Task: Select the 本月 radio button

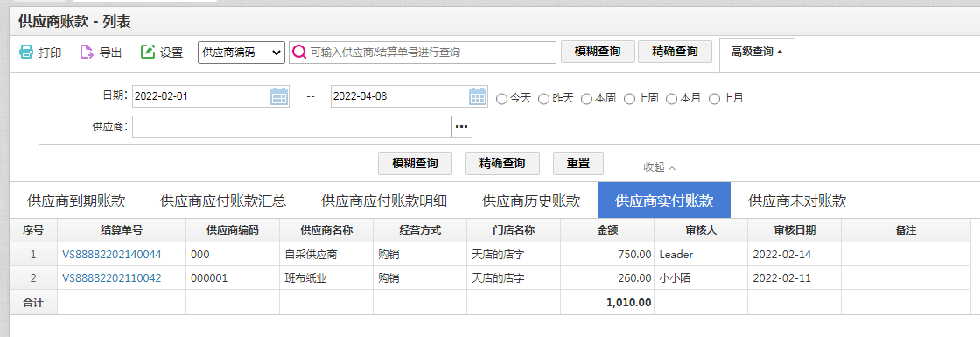Action: (671, 99)
